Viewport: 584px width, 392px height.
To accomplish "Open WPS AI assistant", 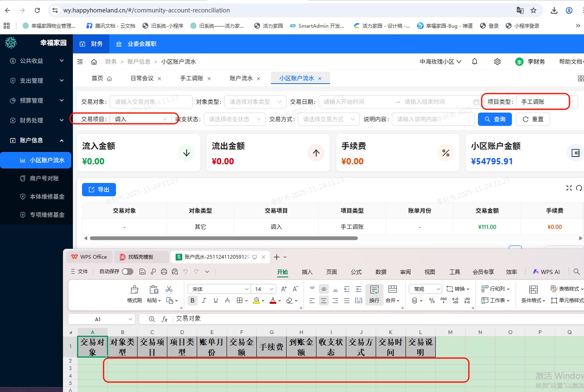I will [547, 272].
